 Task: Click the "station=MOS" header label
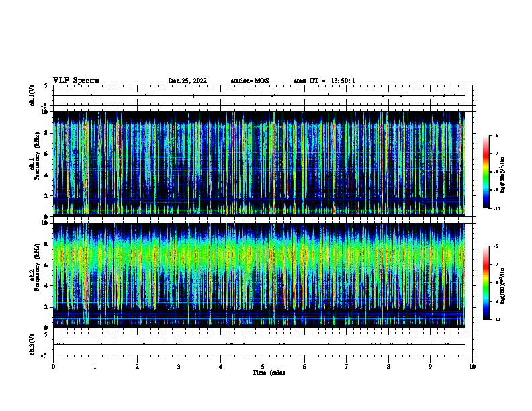(x=250, y=81)
